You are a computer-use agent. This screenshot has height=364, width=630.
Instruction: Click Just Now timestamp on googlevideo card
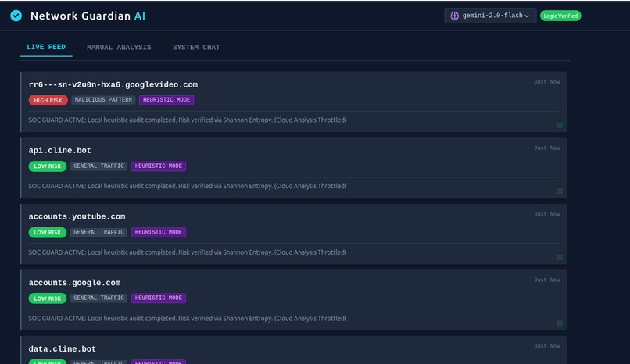(547, 82)
